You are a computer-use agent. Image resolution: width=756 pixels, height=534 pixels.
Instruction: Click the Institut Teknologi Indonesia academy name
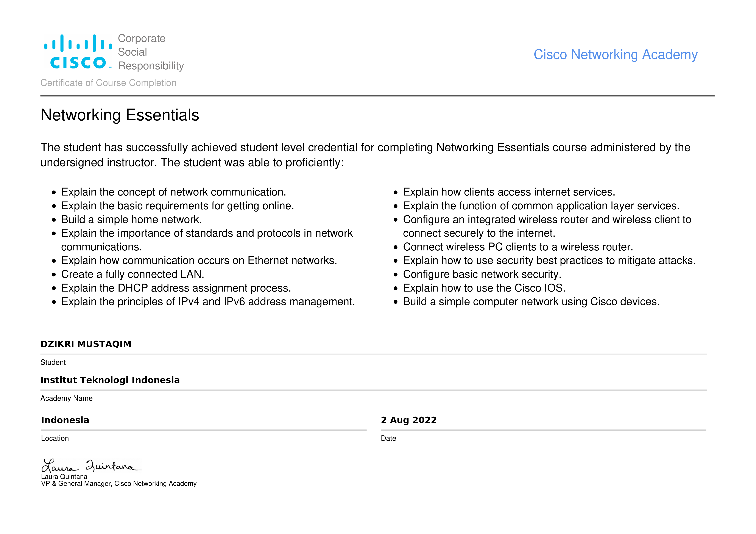pyautogui.click(x=110, y=380)
